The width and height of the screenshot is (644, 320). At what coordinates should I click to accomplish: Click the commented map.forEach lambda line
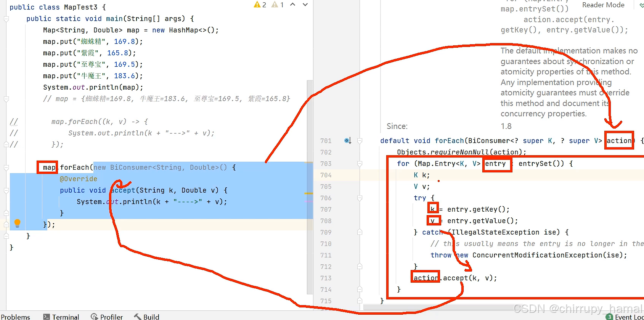pyautogui.click(x=100, y=122)
